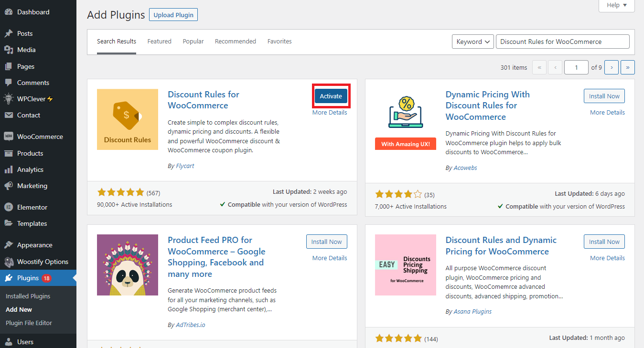644x348 pixels.
Task: Activate Discount Rules for WooCommerce plugin
Action: (x=331, y=96)
